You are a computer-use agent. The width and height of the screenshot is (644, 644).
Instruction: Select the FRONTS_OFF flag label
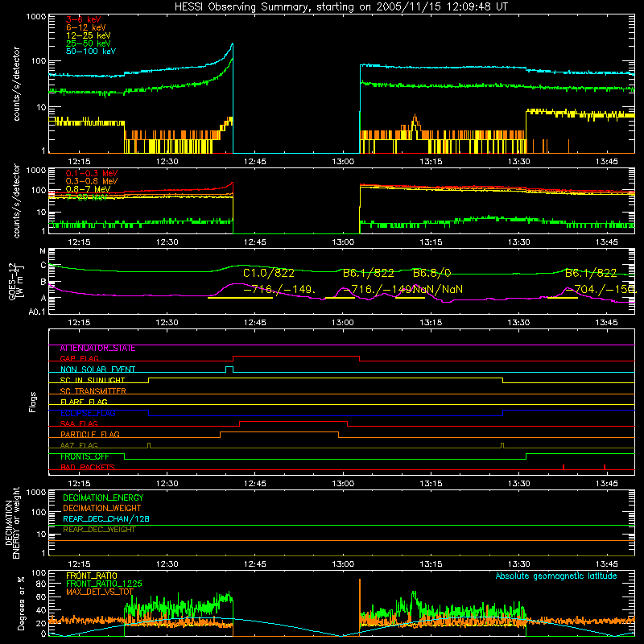85,456
